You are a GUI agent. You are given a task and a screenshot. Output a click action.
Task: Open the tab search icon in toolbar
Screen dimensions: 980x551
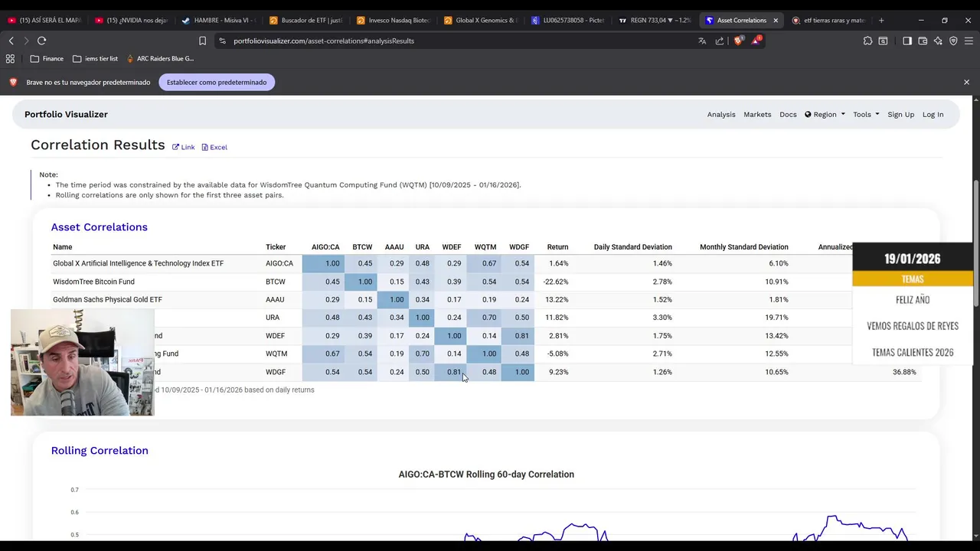(884, 41)
